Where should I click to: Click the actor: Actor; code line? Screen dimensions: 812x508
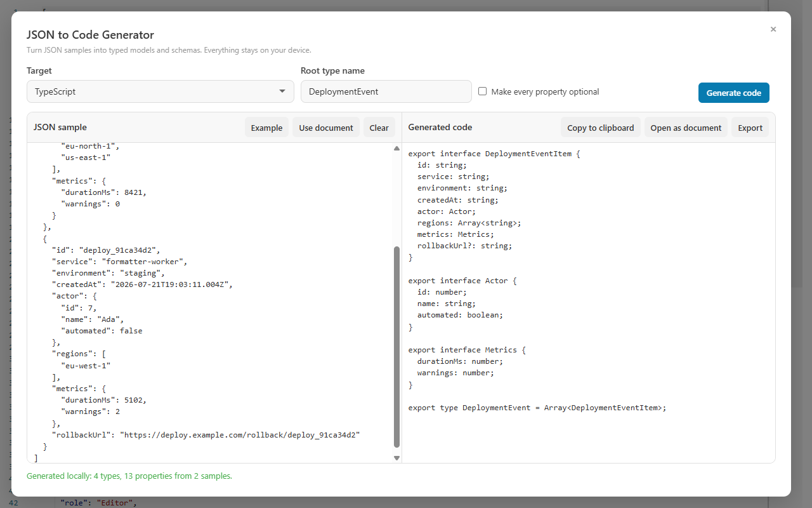447,211
